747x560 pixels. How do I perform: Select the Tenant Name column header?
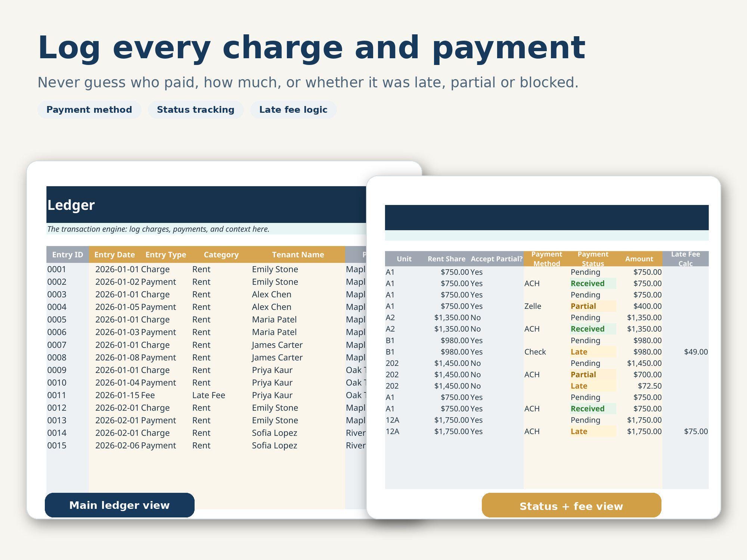tap(298, 255)
